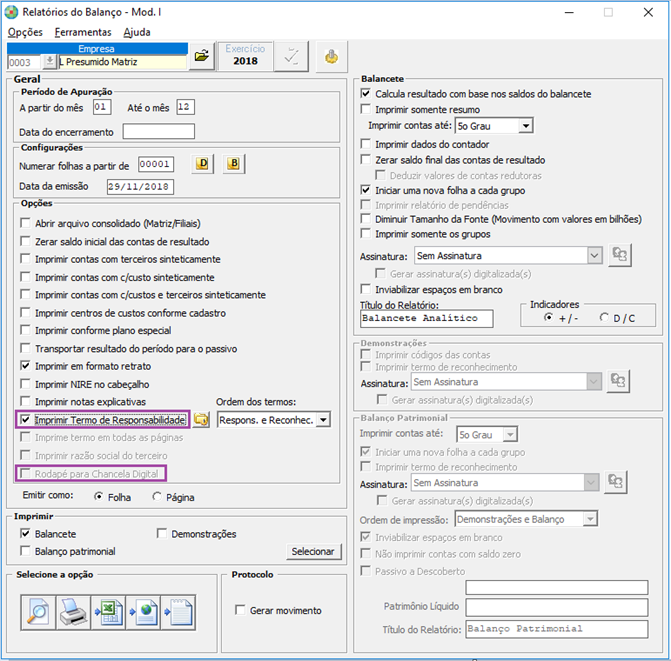
Task: Click the print preview magnifier icon
Action: 38,613
